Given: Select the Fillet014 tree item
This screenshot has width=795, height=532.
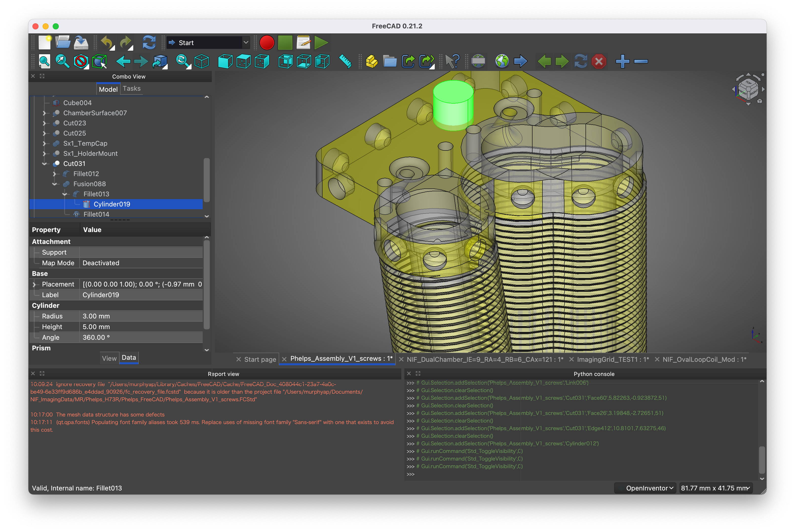Looking at the screenshot, I should point(96,214).
